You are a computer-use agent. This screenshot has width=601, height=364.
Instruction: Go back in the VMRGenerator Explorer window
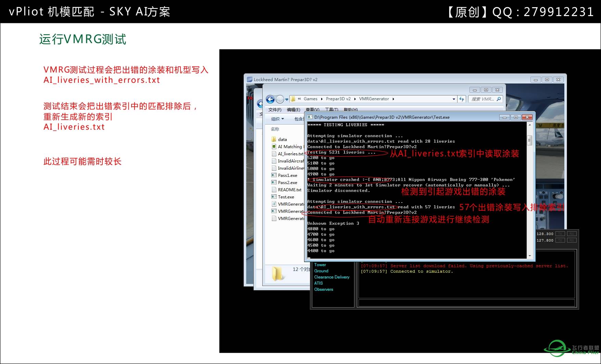[x=270, y=99]
